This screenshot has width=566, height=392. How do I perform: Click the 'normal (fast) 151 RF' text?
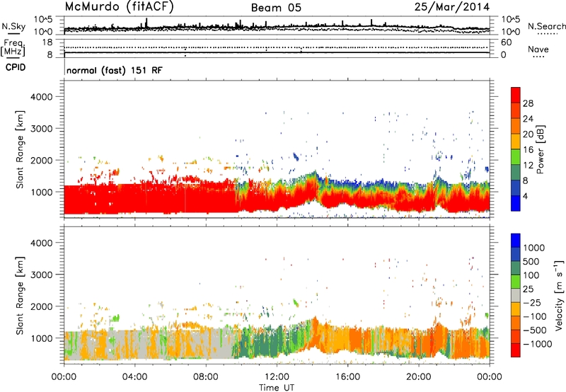tap(115, 70)
